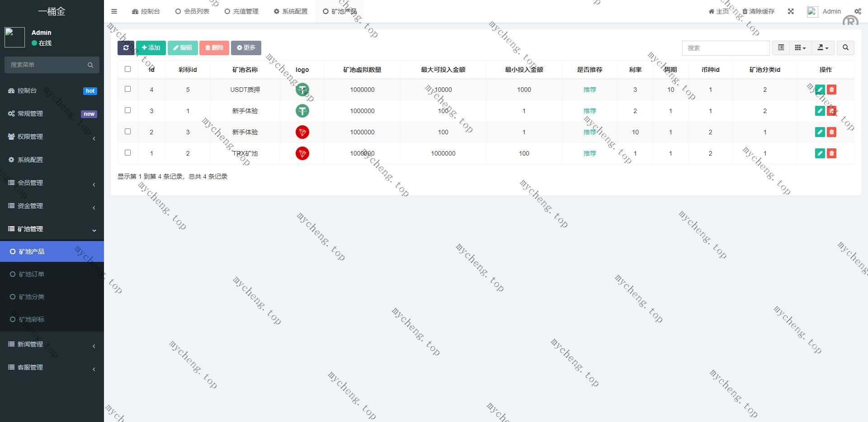Image resolution: width=868 pixels, height=422 pixels.
Task: Open the columns visibility dropdown
Action: (800, 48)
